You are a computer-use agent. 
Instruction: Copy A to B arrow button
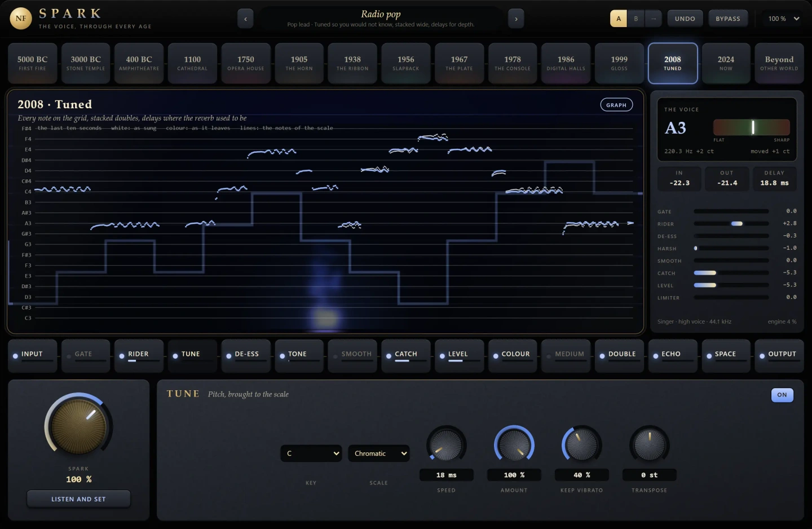point(654,19)
